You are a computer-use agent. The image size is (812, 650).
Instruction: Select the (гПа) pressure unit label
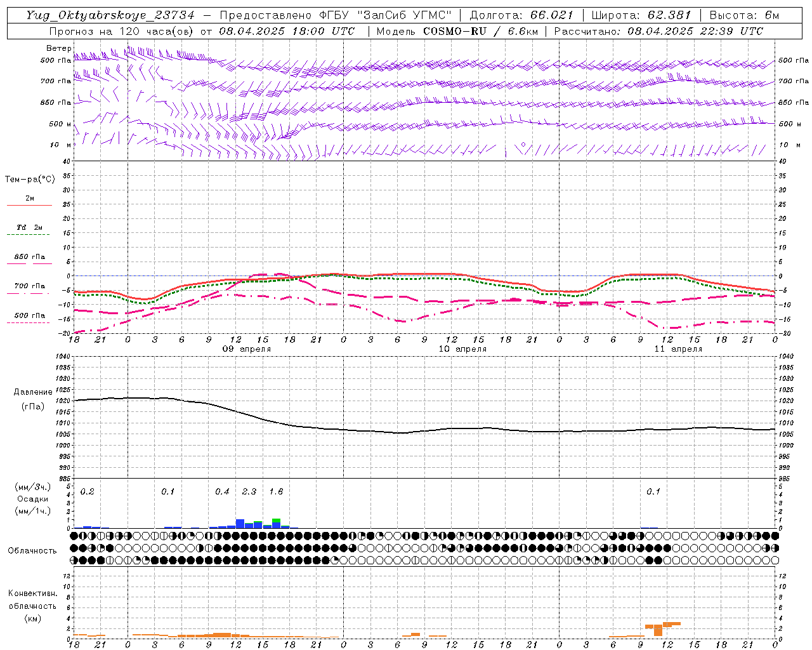coord(33,407)
